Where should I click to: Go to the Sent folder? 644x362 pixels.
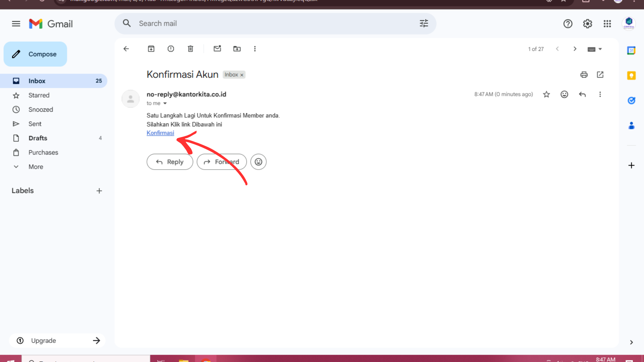35,124
